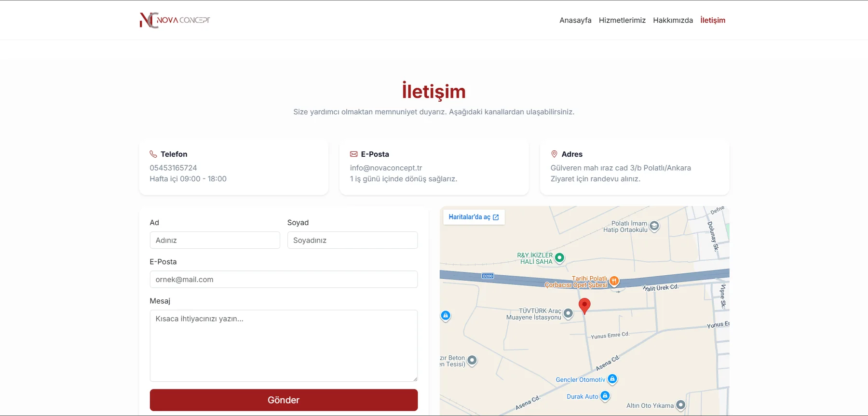The image size is (868, 416).
Task: Click the Halit Ürek Cd. street label
Action: [661, 288]
